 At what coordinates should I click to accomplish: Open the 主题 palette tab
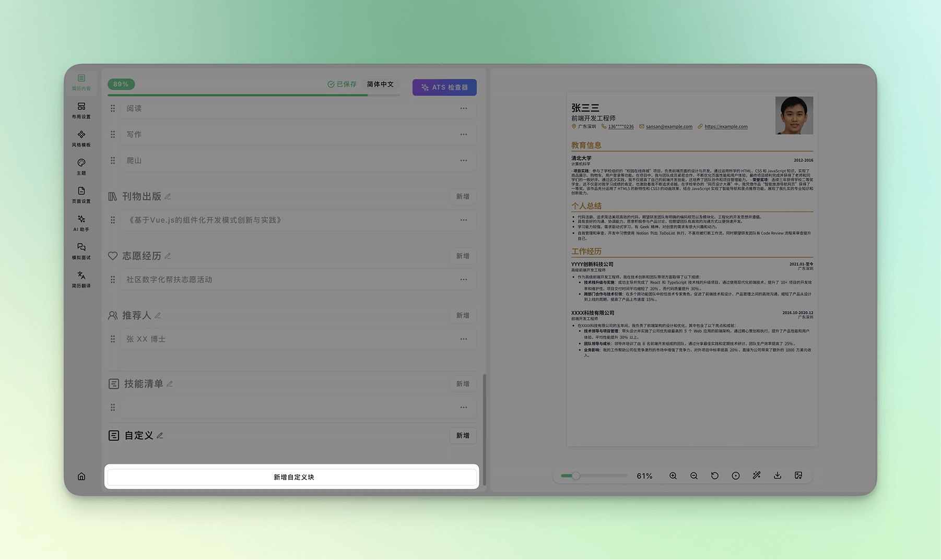[81, 167]
